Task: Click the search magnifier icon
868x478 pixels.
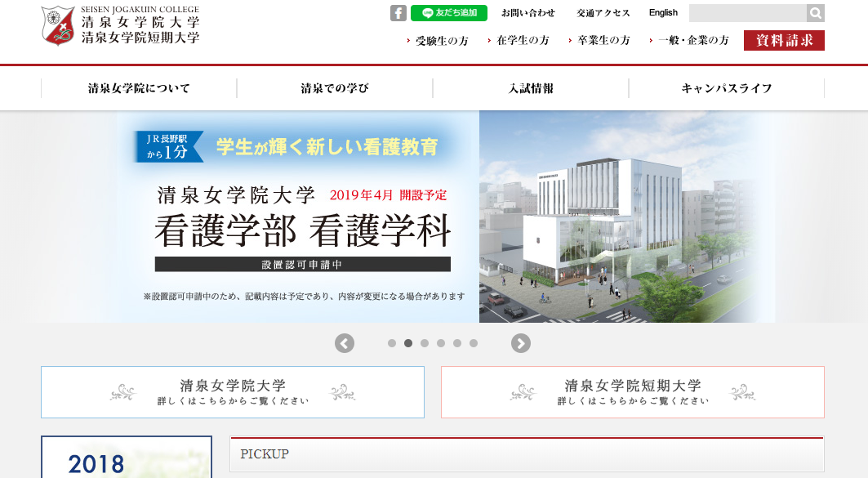Action: point(815,13)
